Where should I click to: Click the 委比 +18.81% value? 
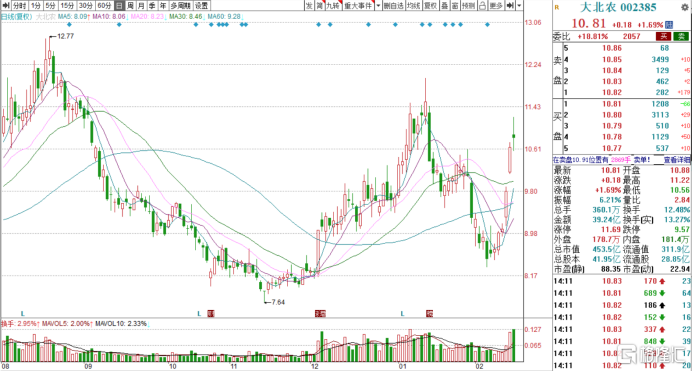[593, 37]
